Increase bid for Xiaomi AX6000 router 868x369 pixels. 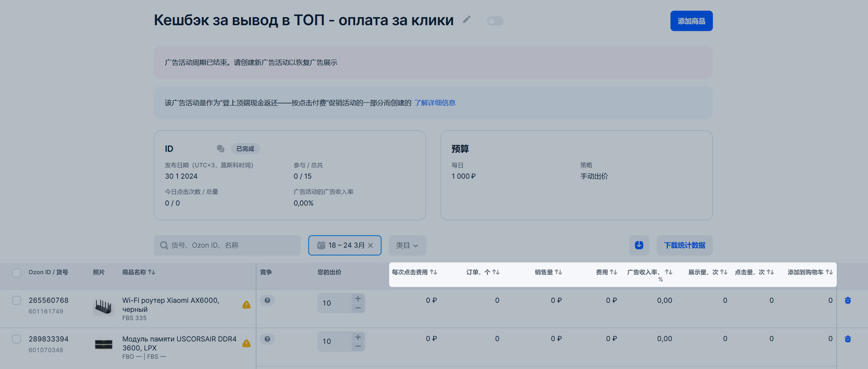coord(358,298)
